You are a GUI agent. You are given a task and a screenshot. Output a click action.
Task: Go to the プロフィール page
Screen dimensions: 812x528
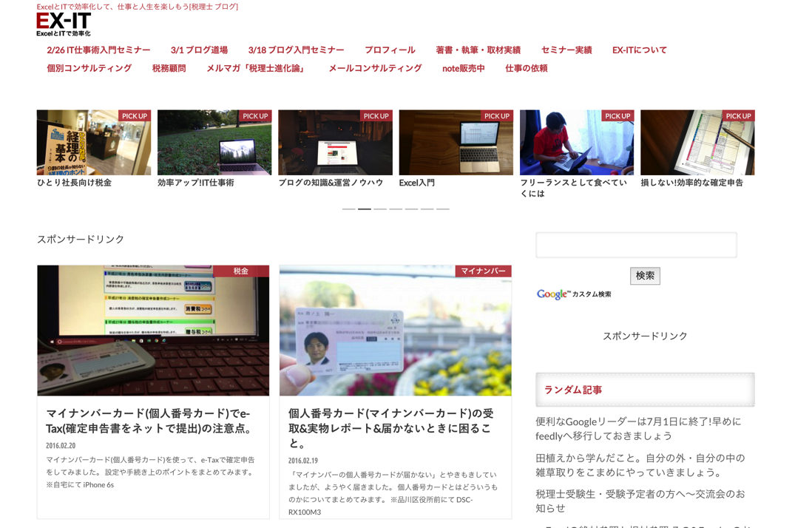[390, 50]
